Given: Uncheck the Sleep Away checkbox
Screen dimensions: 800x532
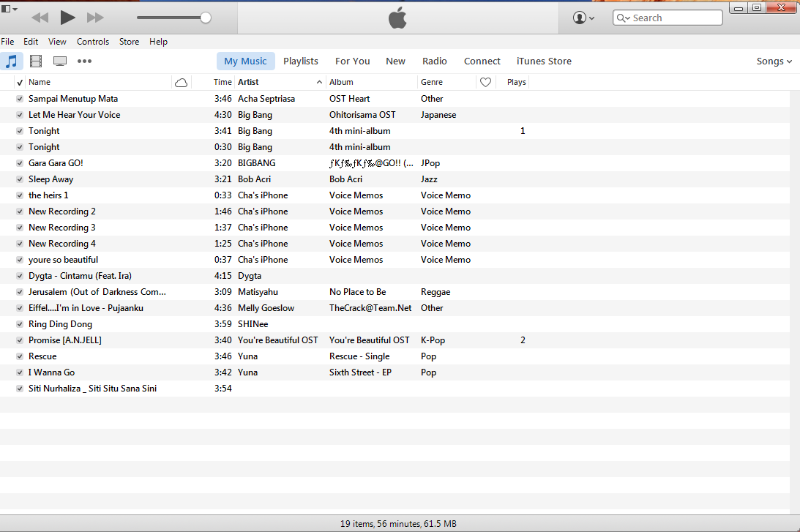Looking at the screenshot, I should click(19, 179).
